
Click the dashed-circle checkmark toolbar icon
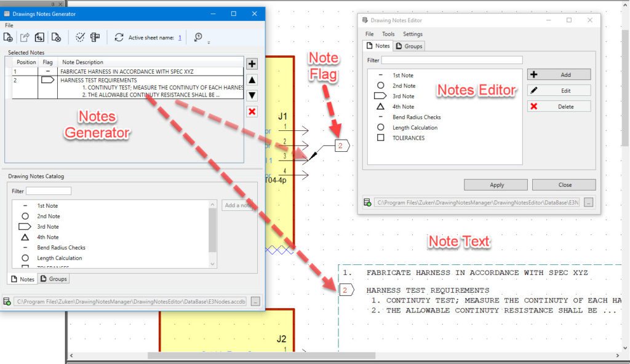tap(80, 38)
